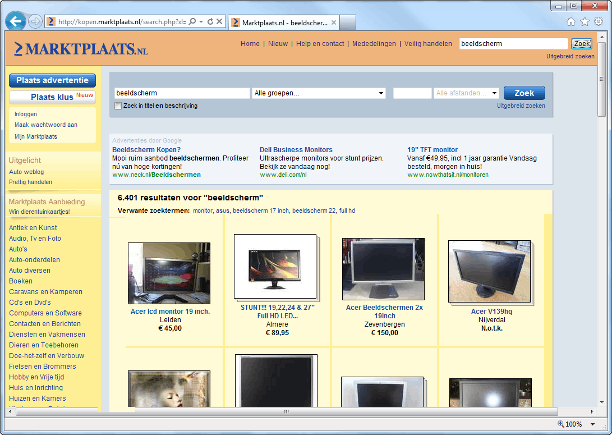
Task: Open the Acer V139hq monitor thumbnail
Action: 490,272
